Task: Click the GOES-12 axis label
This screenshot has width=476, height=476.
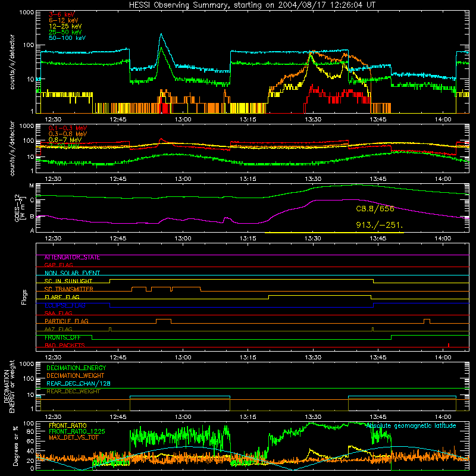Action: (x=20, y=208)
